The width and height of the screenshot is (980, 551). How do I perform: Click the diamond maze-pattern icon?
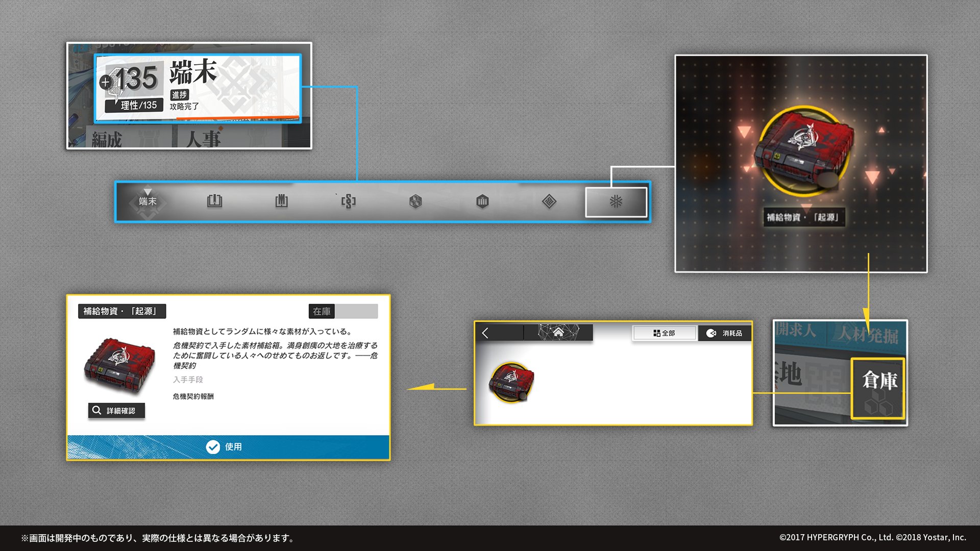coord(549,202)
